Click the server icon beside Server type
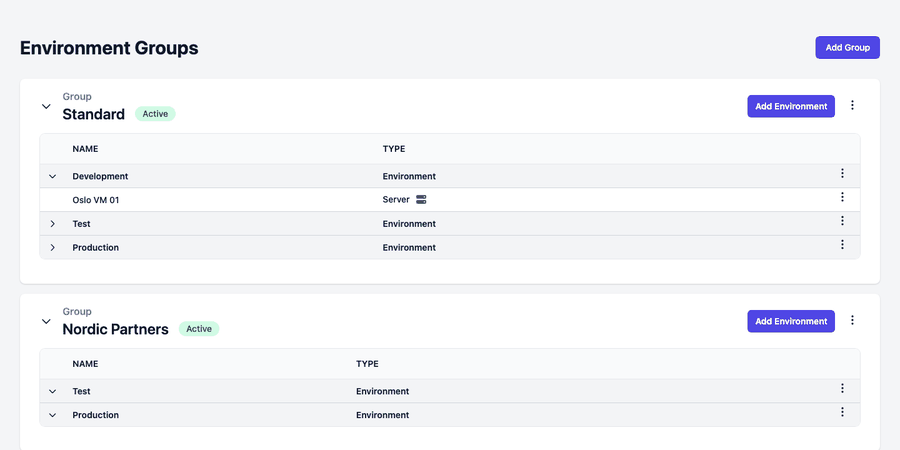 point(421,200)
